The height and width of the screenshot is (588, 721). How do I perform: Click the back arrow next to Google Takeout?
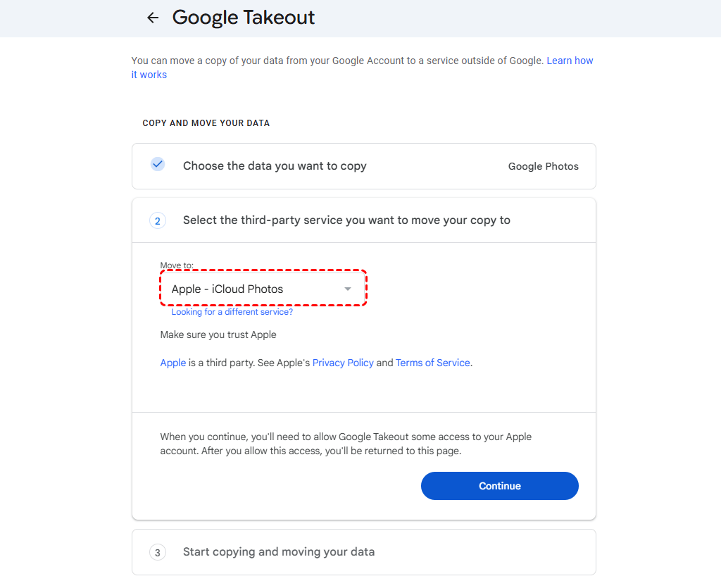153,18
